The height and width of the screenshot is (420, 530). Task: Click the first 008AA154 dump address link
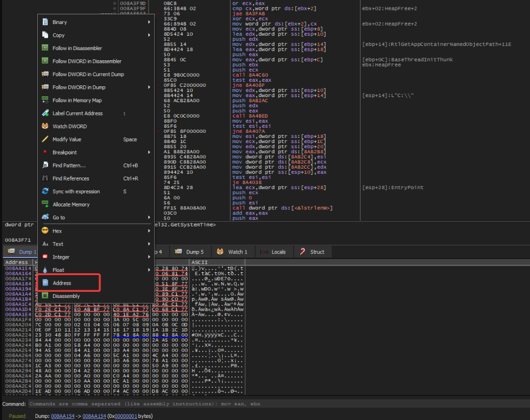pos(62,416)
